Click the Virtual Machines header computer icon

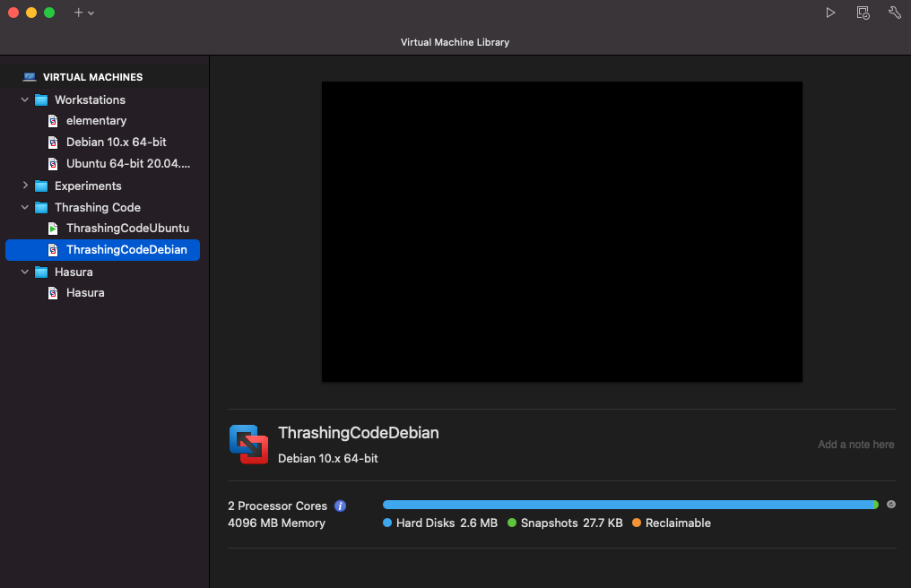point(30,77)
